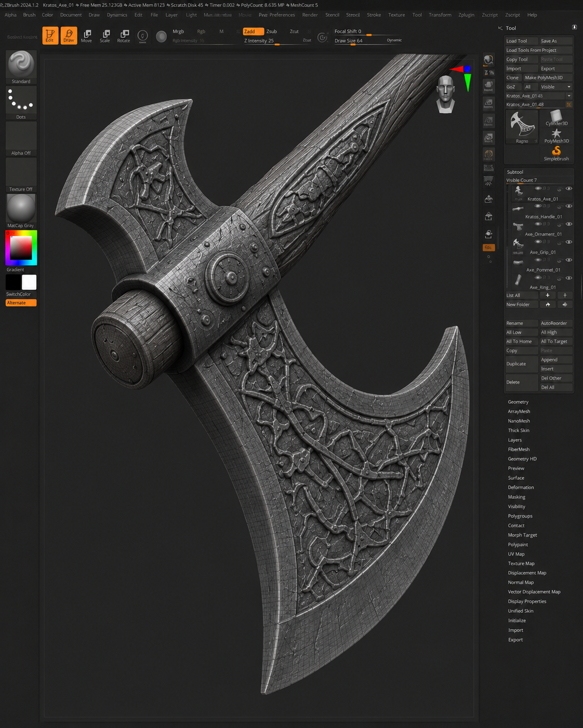Pick the Rotate tool icon
Image resolution: width=583 pixels, height=728 pixels.
124,35
